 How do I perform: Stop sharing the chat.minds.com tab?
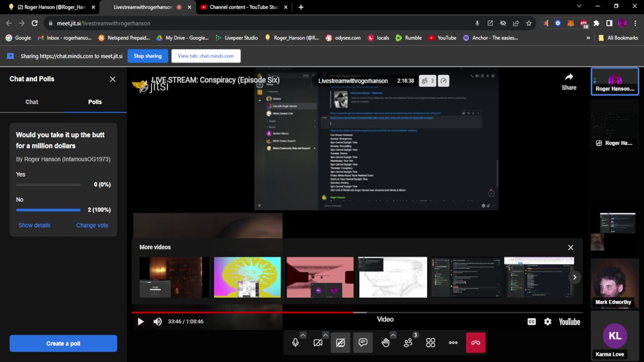(147, 56)
